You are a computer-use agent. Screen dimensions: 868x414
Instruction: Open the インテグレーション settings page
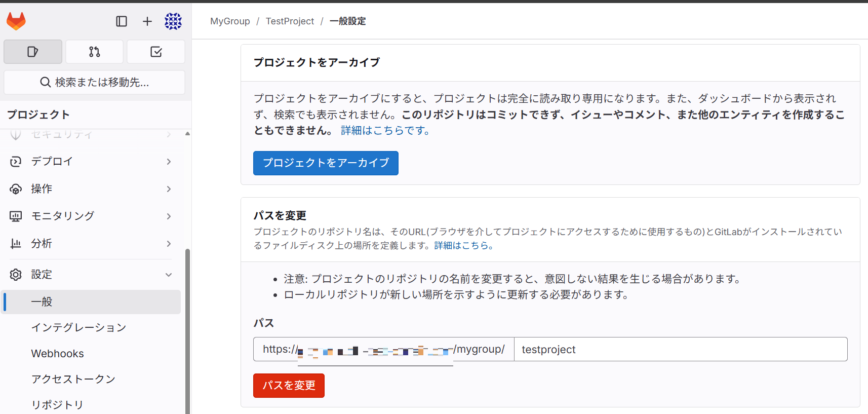(78, 328)
